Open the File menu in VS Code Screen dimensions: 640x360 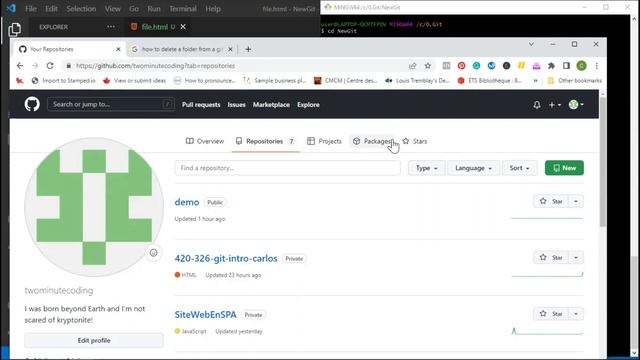31,9
